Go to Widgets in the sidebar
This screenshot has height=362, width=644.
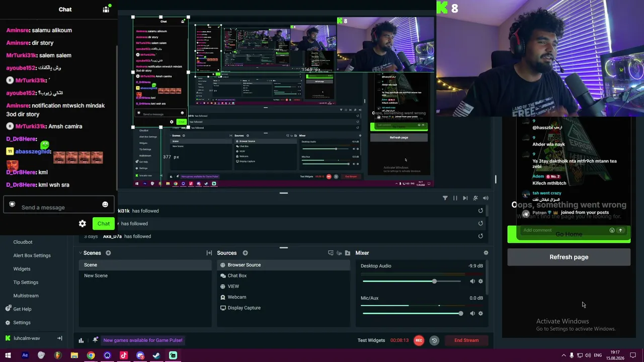pyautogui.click(x=22, y=269)
